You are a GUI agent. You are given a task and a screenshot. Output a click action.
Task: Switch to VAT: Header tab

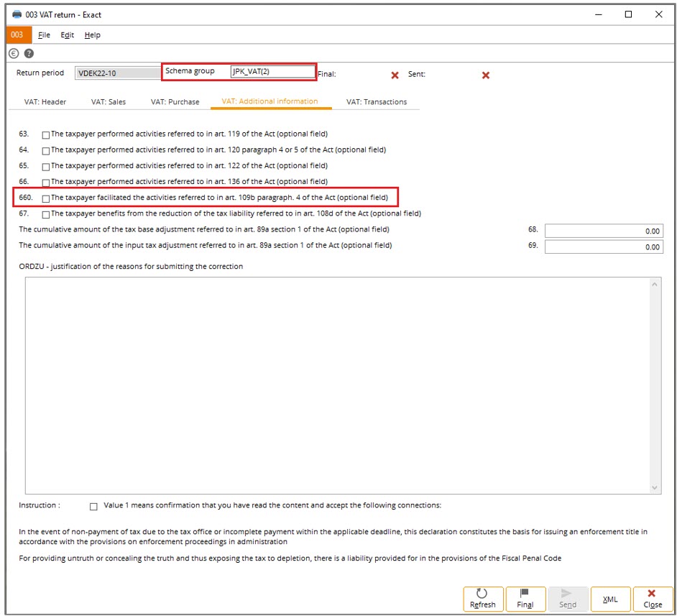(45, 102)
